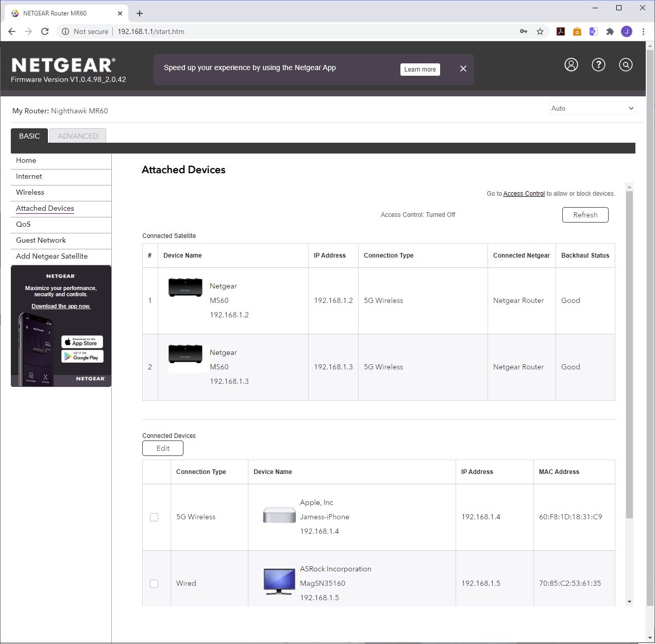
Task: Click the devices panel vertical scrollbar
Action: click(629, 354)
